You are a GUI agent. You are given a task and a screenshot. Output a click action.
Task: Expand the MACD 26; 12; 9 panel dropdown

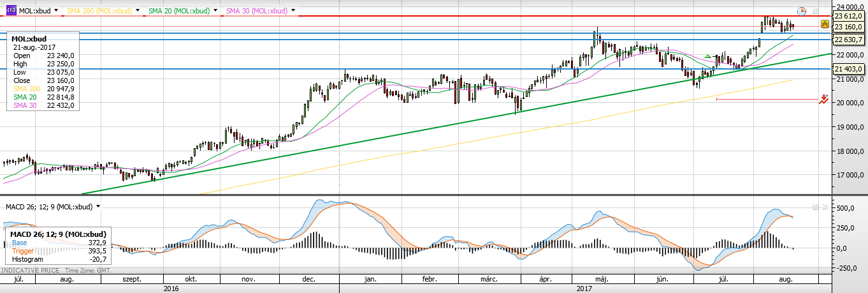[98, 207]
